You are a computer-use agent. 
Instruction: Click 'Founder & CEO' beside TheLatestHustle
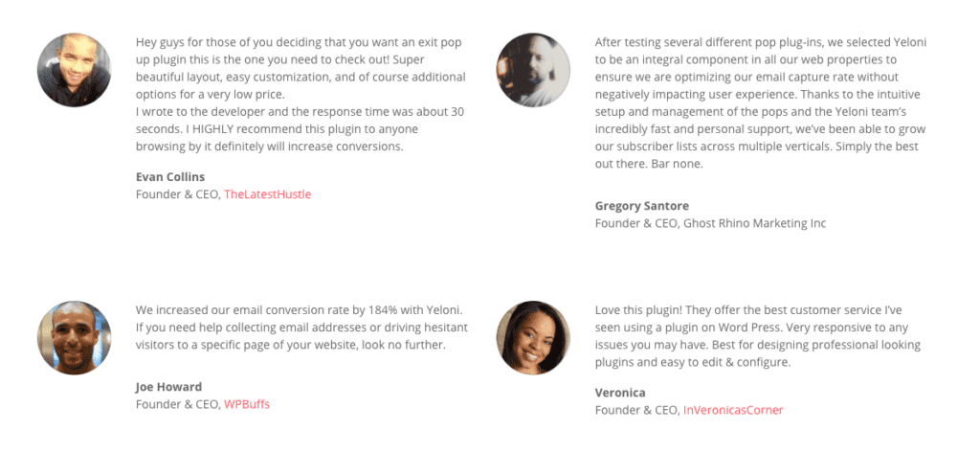tap(177, 194)
